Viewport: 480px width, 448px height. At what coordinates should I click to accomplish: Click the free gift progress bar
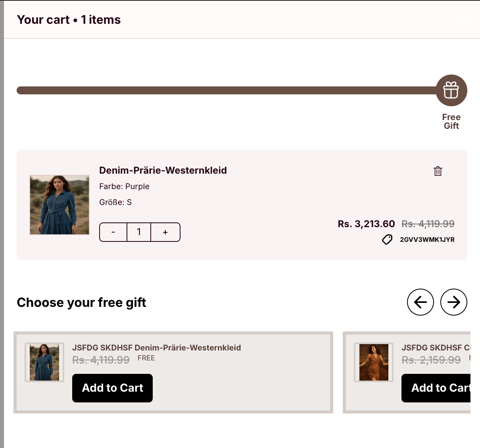(x=226, y=90)
